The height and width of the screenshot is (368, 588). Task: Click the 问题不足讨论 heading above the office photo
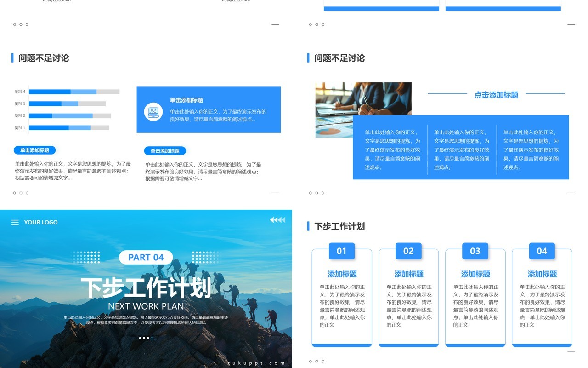(339, 58)
